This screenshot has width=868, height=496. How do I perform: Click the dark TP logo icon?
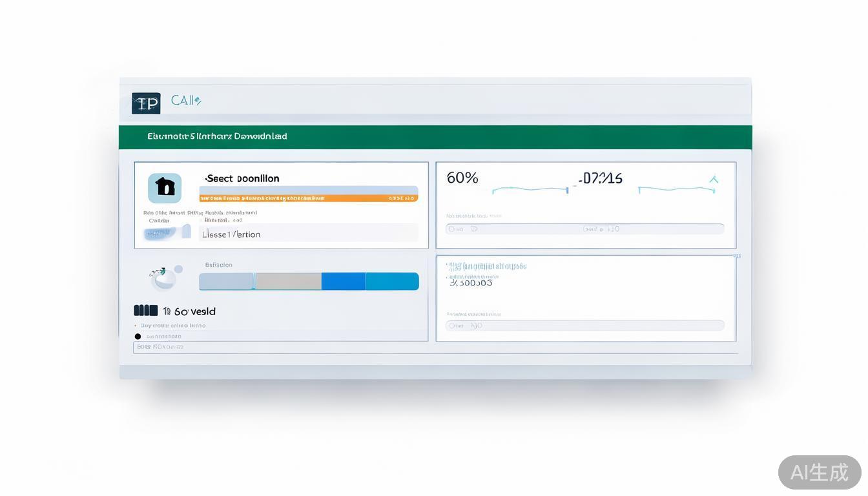(146, 103)
